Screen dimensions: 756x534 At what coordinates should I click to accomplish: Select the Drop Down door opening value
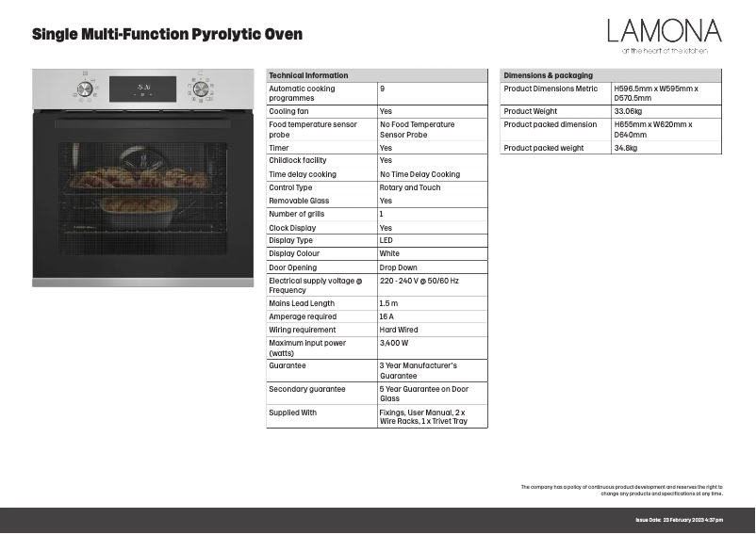point(399,267)
